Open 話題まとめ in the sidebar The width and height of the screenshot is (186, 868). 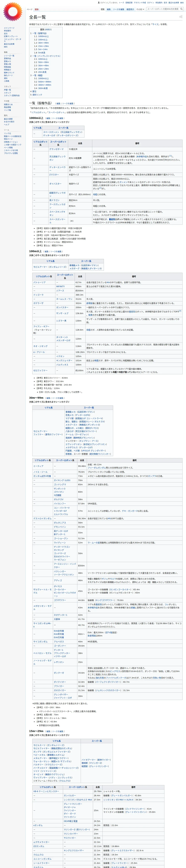[x=8, y=104]
